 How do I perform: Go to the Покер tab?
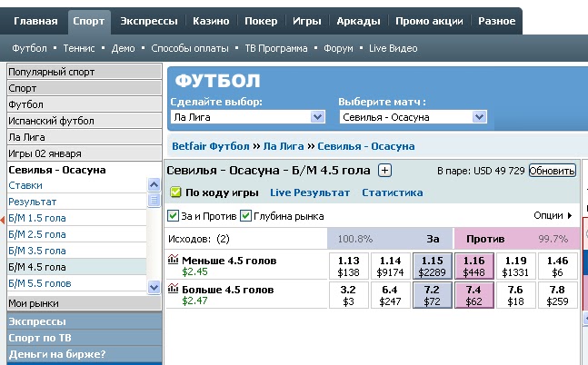point(261,21)
